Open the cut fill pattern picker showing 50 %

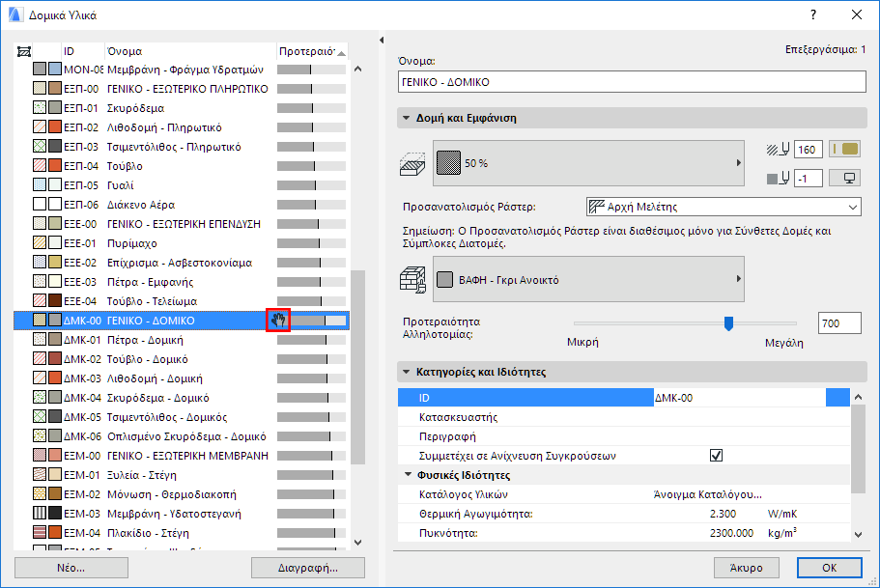click(x=588, y=163)
